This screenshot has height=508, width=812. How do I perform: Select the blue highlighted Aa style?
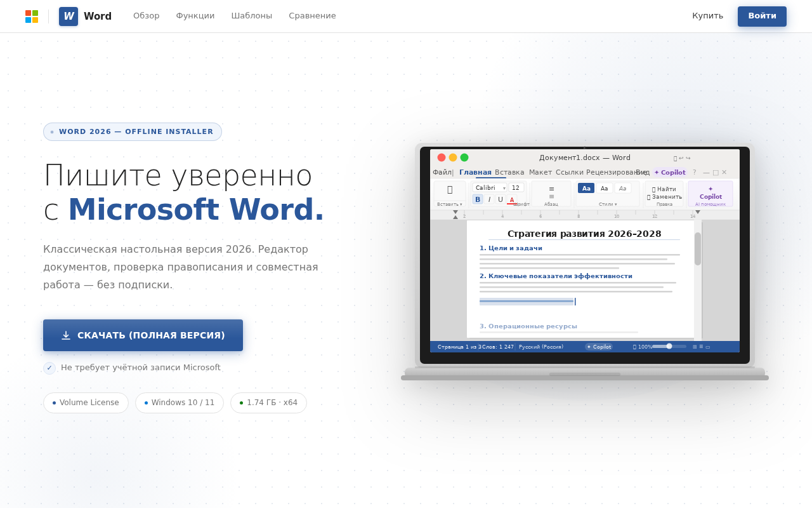pyautogui.click(x=586, y=189)
